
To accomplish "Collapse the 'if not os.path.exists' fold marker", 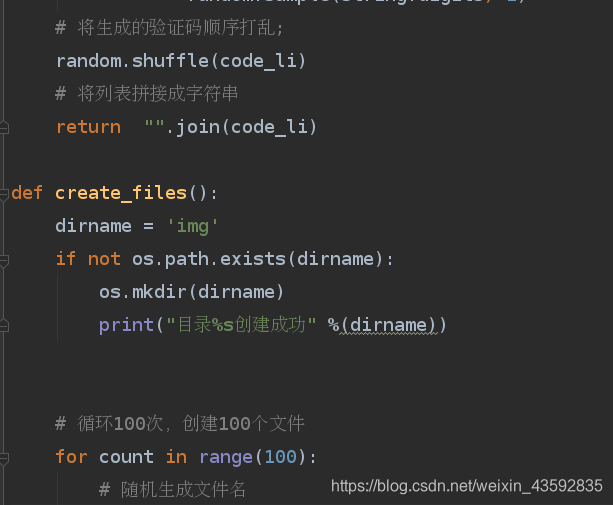I will coord(4,260).
